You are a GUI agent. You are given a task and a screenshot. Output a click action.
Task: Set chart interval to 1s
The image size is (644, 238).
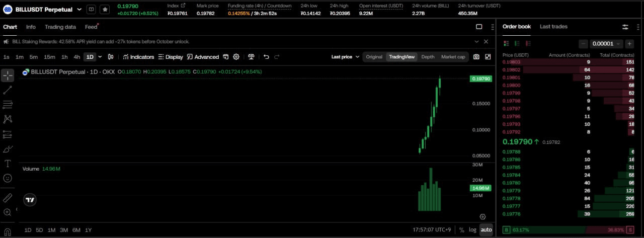click(7, 57)
